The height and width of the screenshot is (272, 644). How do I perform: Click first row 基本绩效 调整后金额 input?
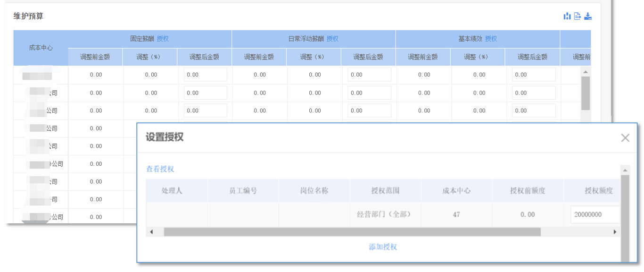534,75
